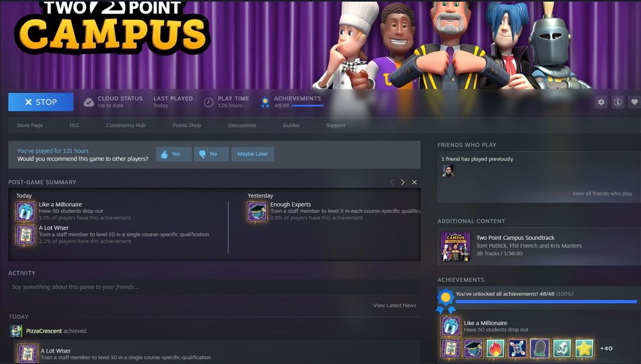
Task: Click the FRIENDS WHO PLAY heading
Action: click(467, 145)
